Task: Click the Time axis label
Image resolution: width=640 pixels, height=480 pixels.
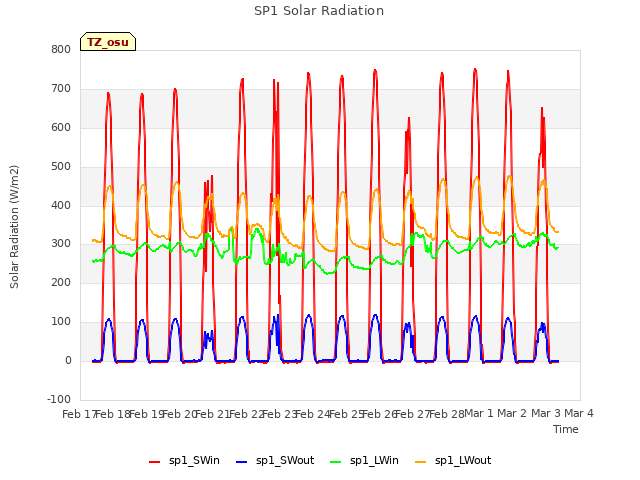Action: (x=565, y=429)
